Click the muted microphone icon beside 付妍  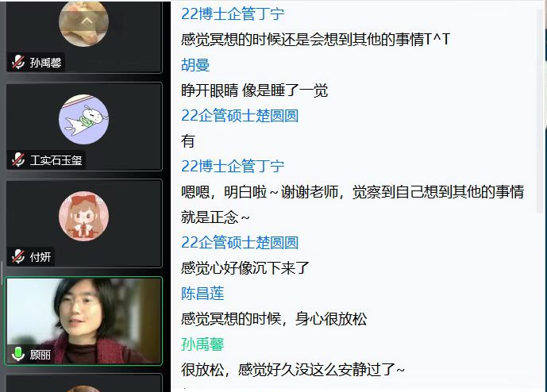[x=17, y=256]
